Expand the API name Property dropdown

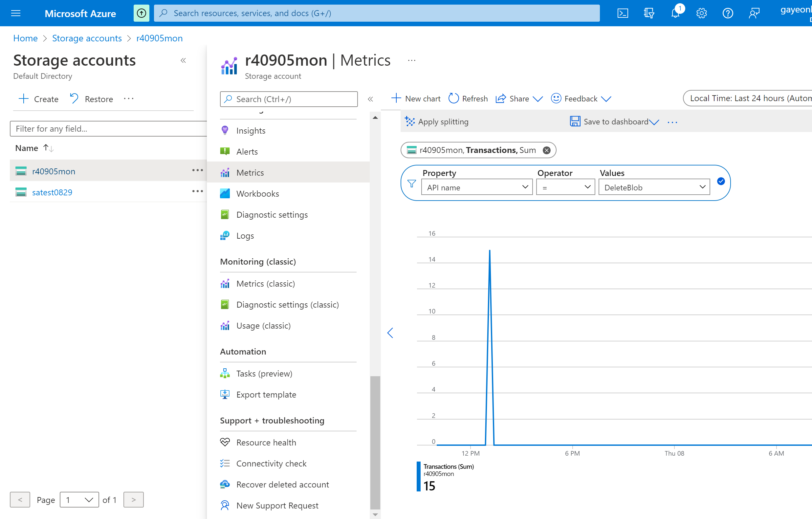(x=476, y=187)
